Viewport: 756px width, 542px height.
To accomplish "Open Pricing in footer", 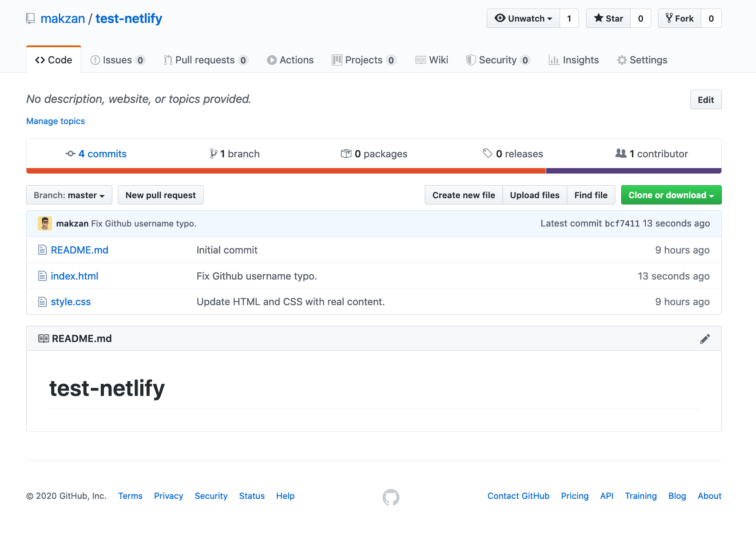I will click(575, 496).
